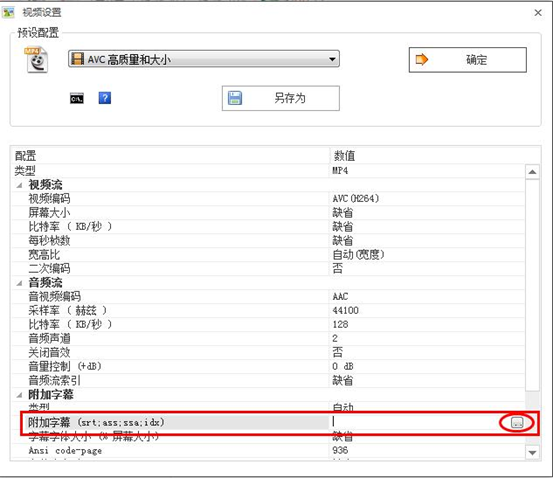This screenshot has height=478, width=553.
Task: Collapse the 音频流 section
Action: point(20,283)
